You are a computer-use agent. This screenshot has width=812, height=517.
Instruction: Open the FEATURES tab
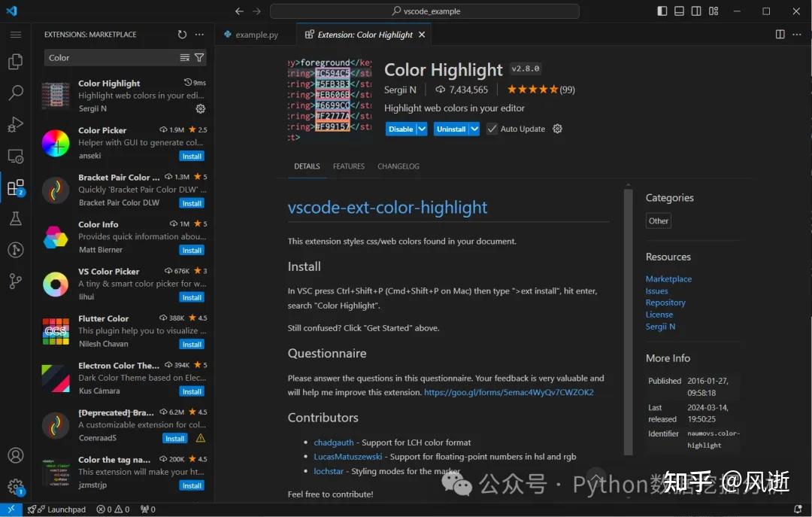point(349,166)
